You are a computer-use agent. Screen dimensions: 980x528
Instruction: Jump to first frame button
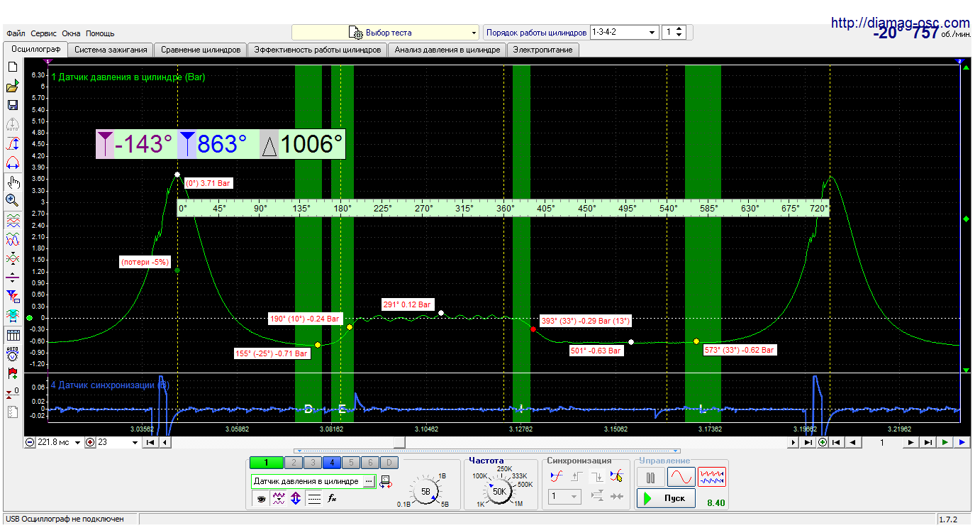click(150, 442)
